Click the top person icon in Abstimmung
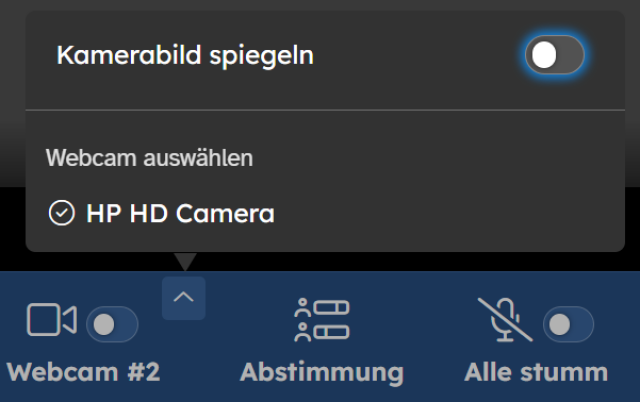This screenshot has width=640, height=402. click(x=302, y=308)
